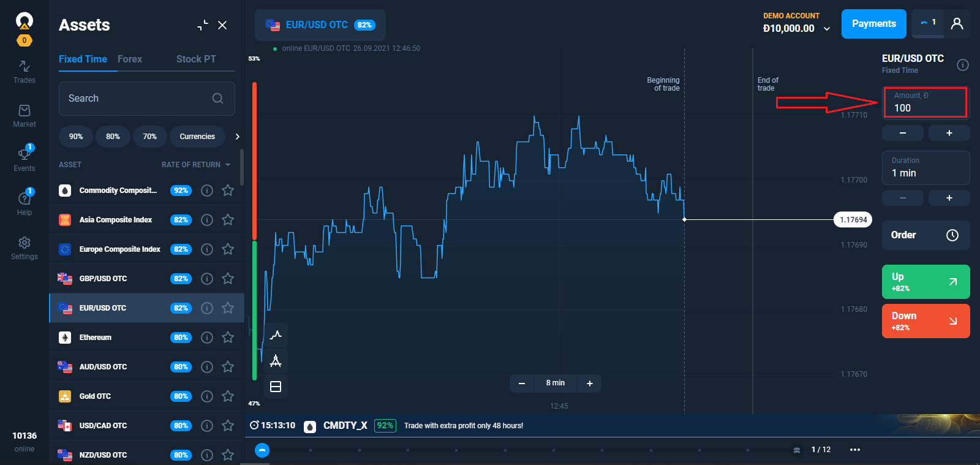Open the Events panel
Image resolution: width=980 pixels, height=465 pixels.
[24, 158]
